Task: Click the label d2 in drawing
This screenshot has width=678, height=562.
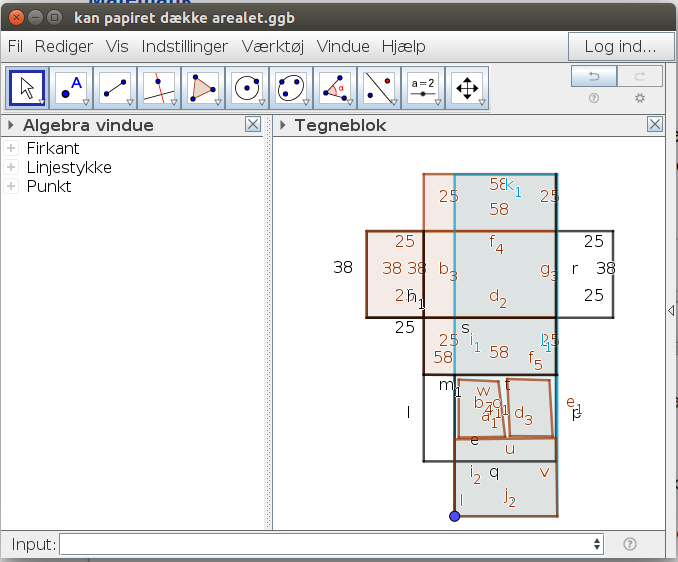Action: click(498, 298)
